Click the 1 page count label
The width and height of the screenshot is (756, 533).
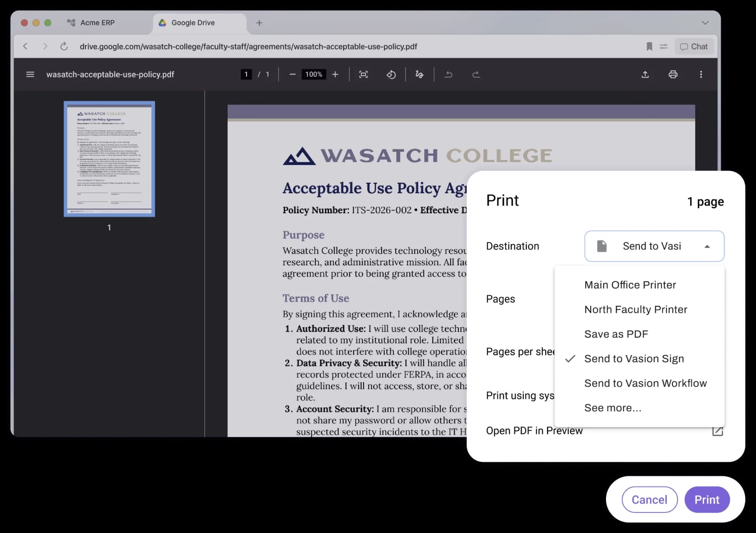point(705,202)
